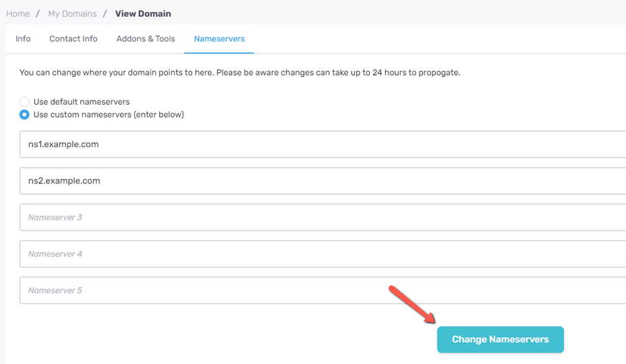Click into the Nameserver 5 field
This screenshot has width=626, height=364.
pos(323,290)
